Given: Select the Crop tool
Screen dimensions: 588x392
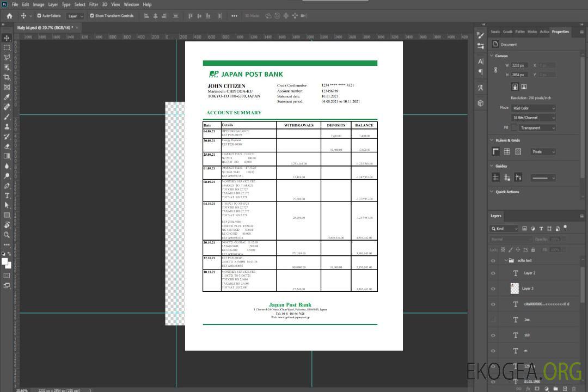Looking at the screenshot, I should 7,77.
